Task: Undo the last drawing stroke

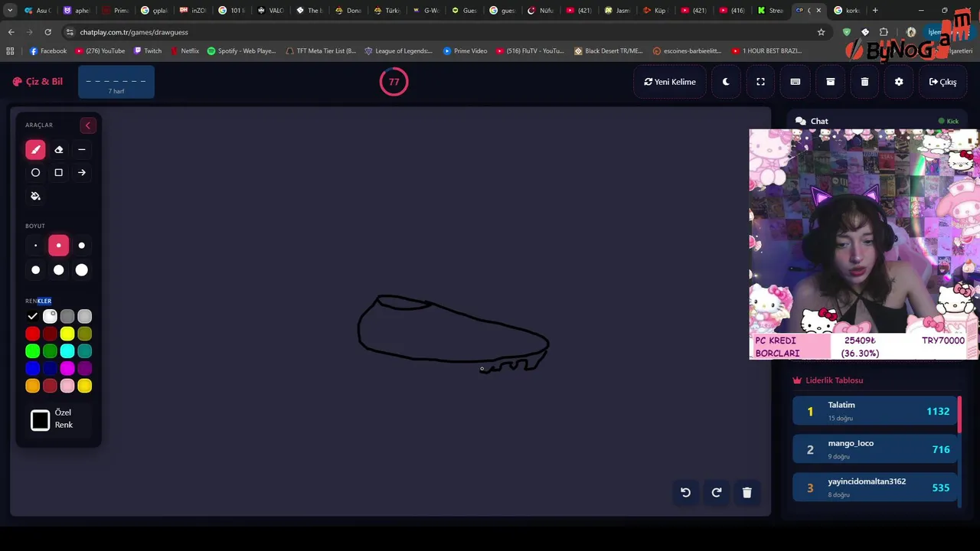Action: (686, 493)
